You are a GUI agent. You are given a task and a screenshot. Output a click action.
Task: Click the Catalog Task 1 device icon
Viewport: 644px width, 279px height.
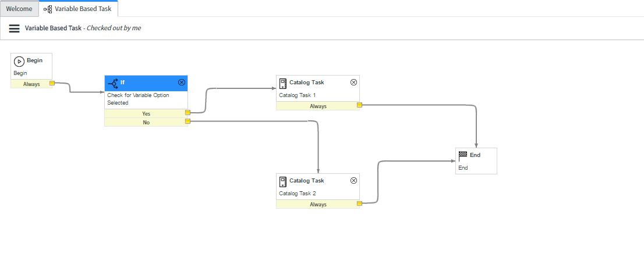pos(282,83)
